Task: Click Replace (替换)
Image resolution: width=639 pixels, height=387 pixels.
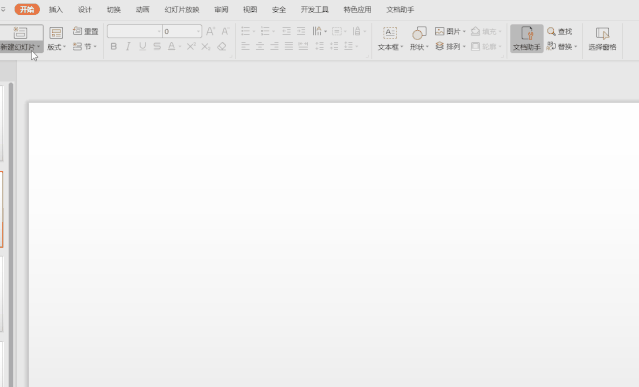Action: coord(562,46)
